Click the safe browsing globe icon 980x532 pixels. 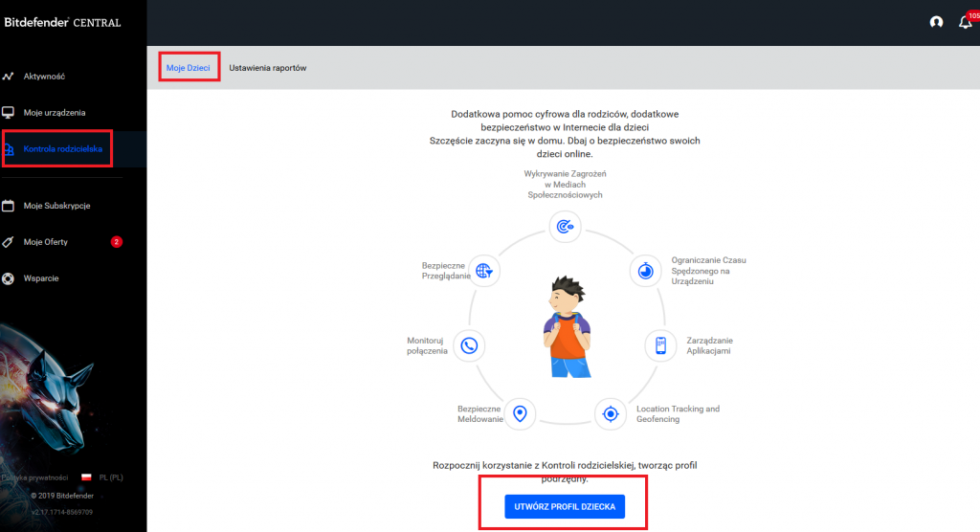pyautogui.click(x=485, y=271)
